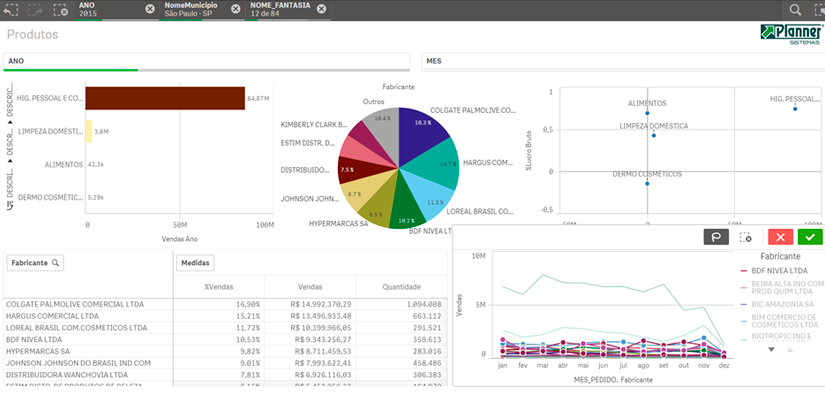Image resolution: width=825 pixels, height=399 pixels.
Task: Click the ALIMENTOS scatter point
Action: (647, 113)
